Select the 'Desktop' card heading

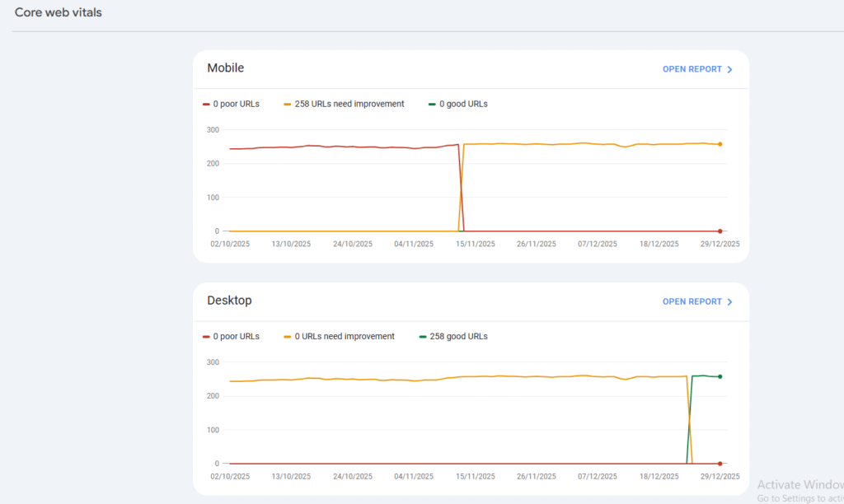[x=229, y=301]
